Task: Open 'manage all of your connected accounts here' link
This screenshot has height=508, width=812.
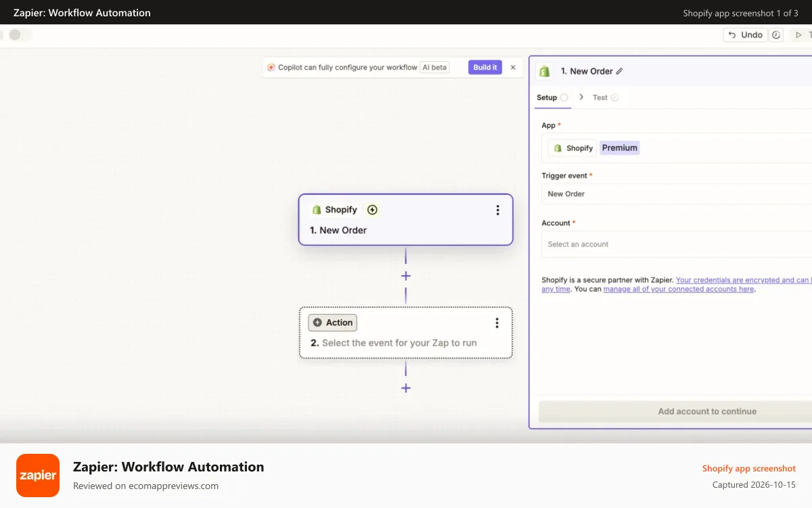Action: (679, 289)
